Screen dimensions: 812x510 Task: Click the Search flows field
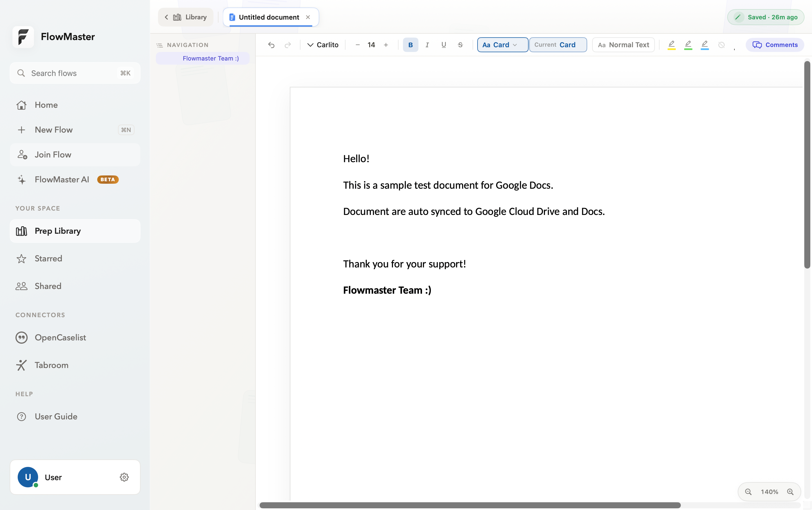click(75, 73)
